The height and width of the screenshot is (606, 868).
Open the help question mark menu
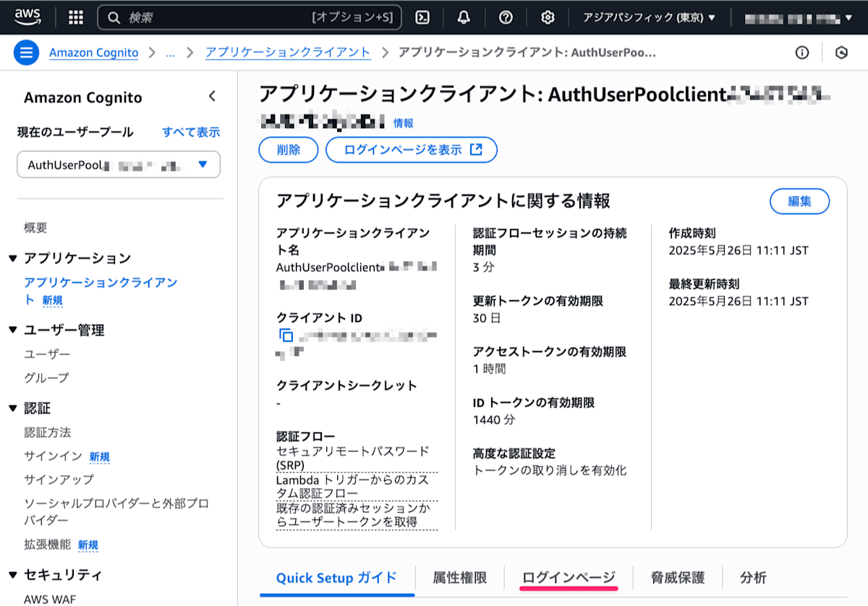(506, 17)
